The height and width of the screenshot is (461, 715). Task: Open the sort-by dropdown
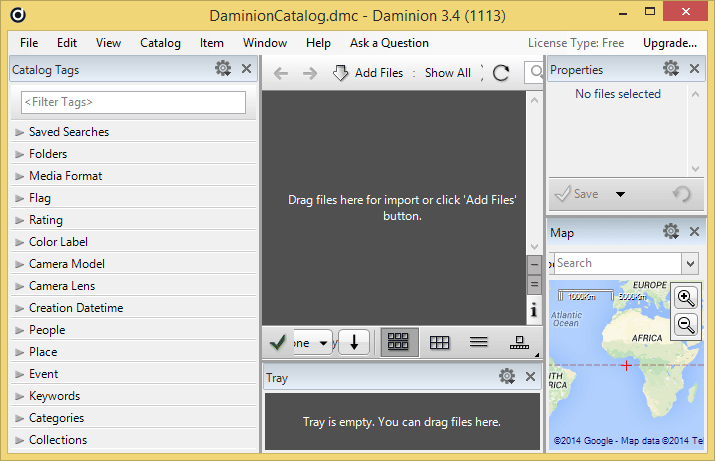pyautogui.click(x=313, y=343)
